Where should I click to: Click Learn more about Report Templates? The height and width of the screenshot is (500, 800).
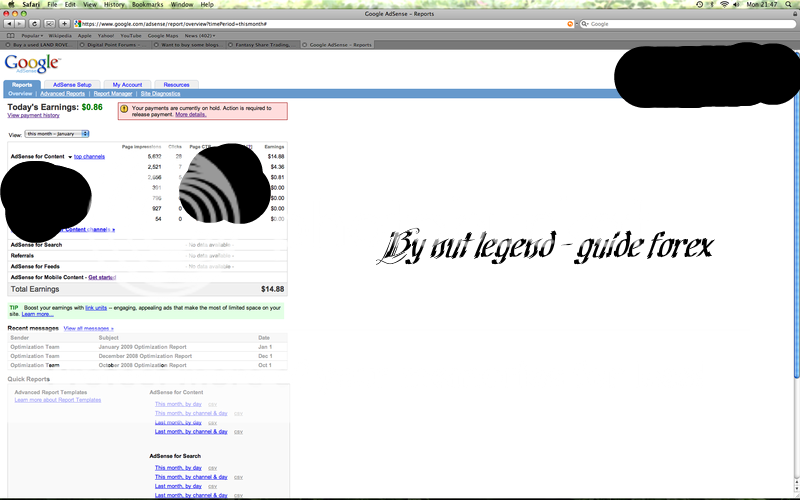point(58,400)
